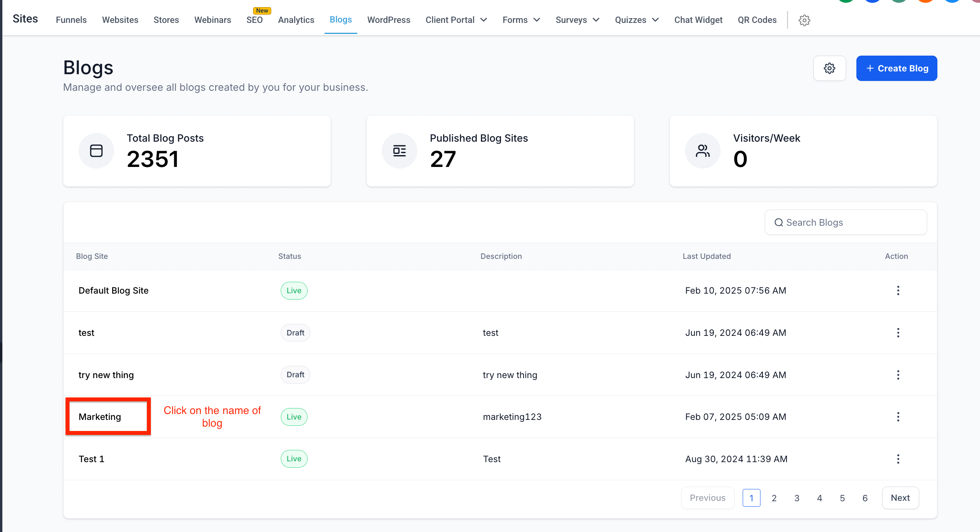Viewport: 980px width, 532px height.
Task: Switch to the Analytics tab
Action: tap(296, 20)
